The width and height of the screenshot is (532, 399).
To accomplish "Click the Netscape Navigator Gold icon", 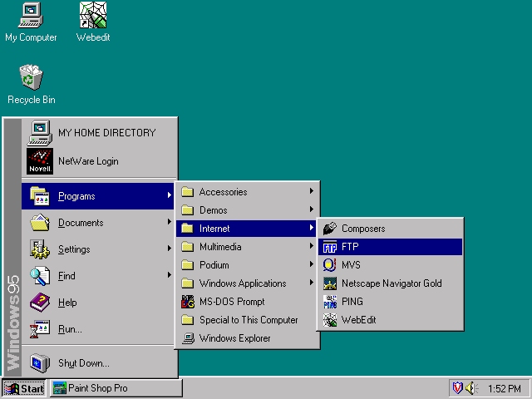I will (x=330, y=283).
